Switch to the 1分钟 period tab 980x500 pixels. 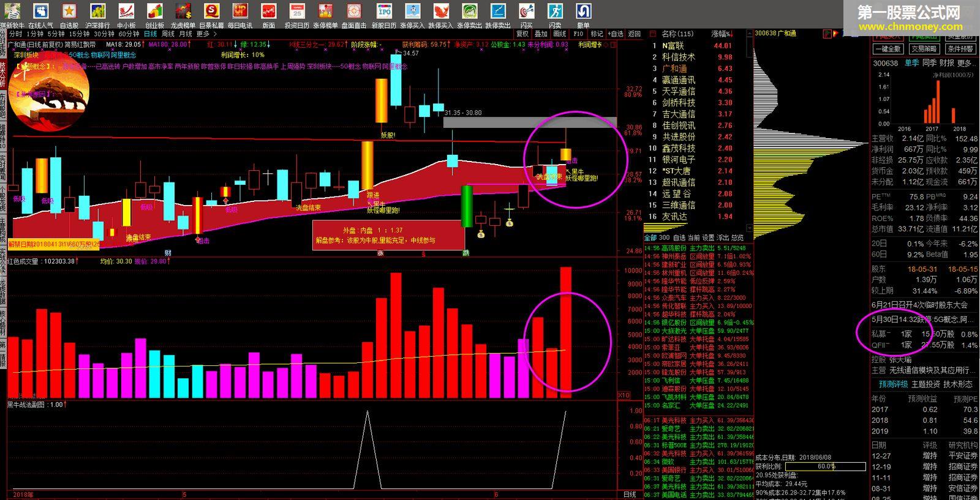[36, 34]
